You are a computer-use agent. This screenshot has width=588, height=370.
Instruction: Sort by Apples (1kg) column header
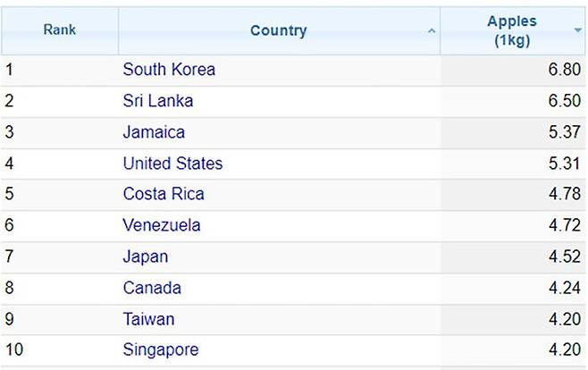pos(512,30)
